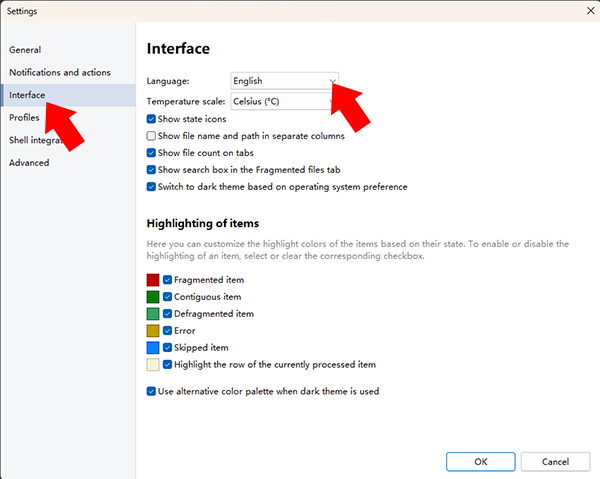Select the Advanced settings section
This screenshot has height=479, width=600.
tap(29, 163)
